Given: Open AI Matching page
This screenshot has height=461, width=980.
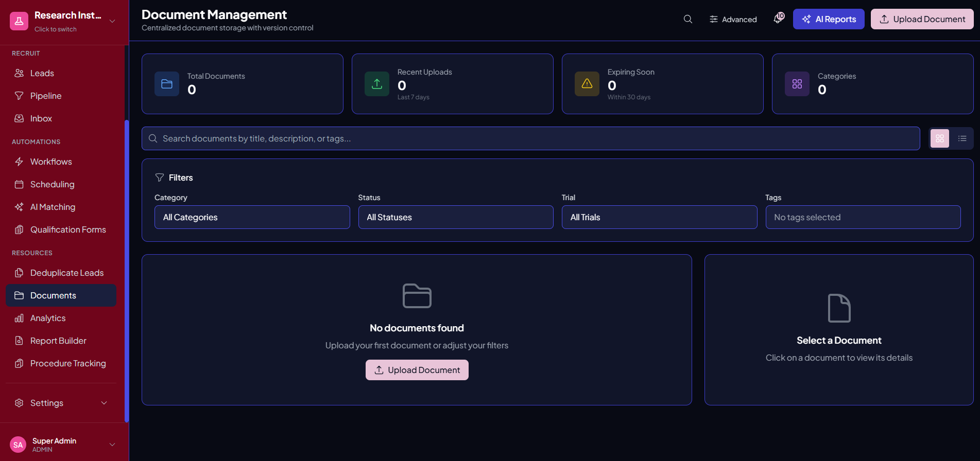Looking at the screenshot, I should 61,207.
